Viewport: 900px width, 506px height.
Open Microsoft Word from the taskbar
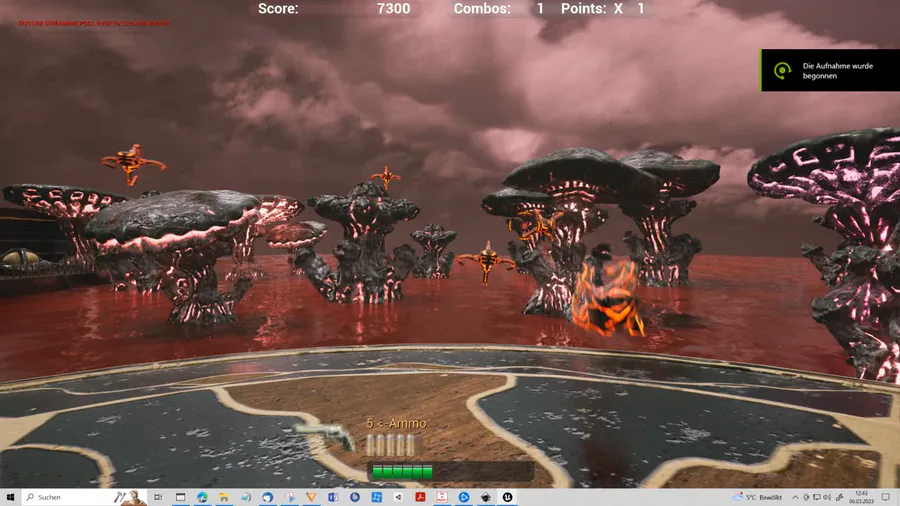(333, 497)
